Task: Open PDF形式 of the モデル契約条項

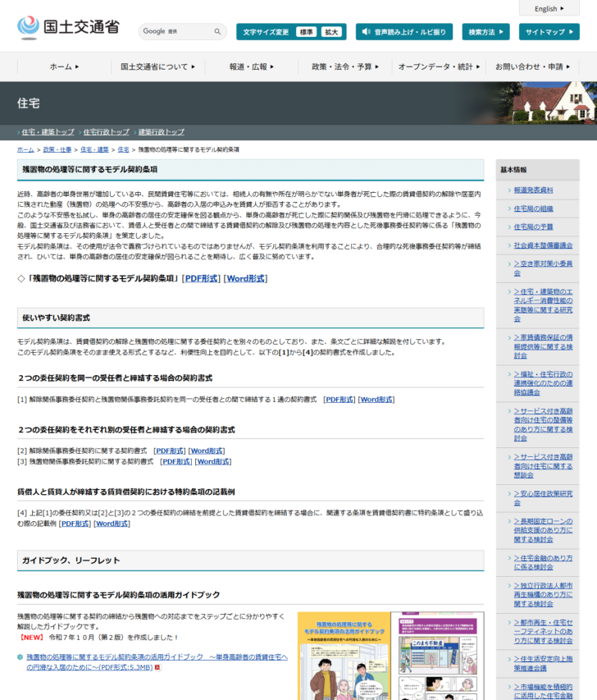Action: pos(201,278)
